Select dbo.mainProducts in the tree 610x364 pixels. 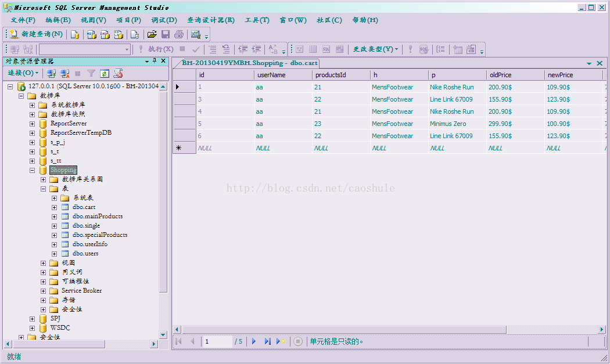coord(98,216)
